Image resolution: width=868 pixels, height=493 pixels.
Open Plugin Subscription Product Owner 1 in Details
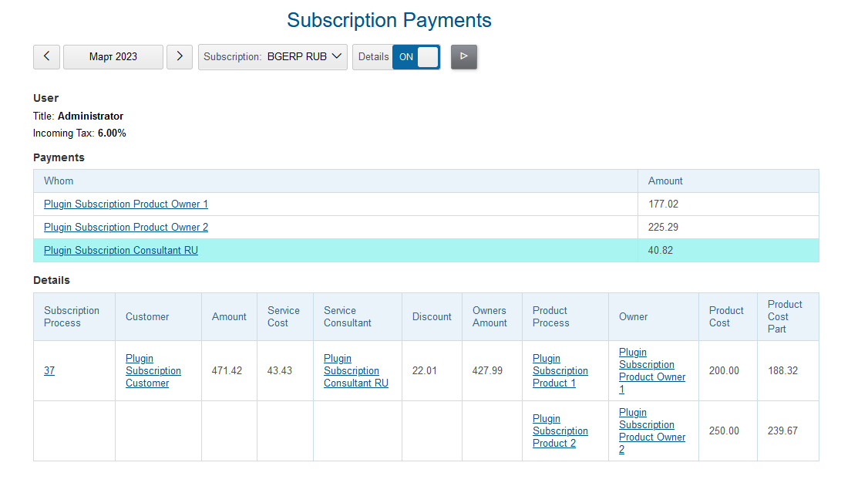pos(652,370)
